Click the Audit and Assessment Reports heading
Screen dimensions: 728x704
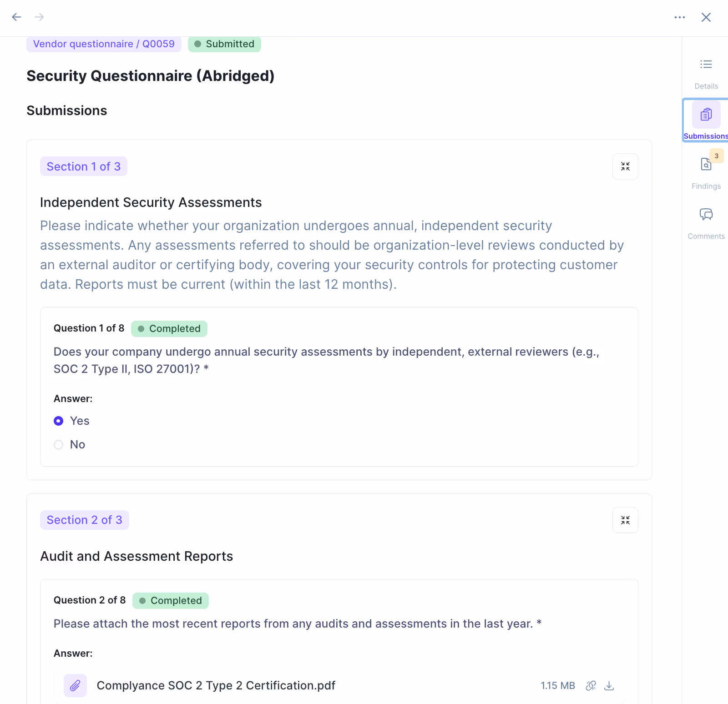(x=136, y=556)
